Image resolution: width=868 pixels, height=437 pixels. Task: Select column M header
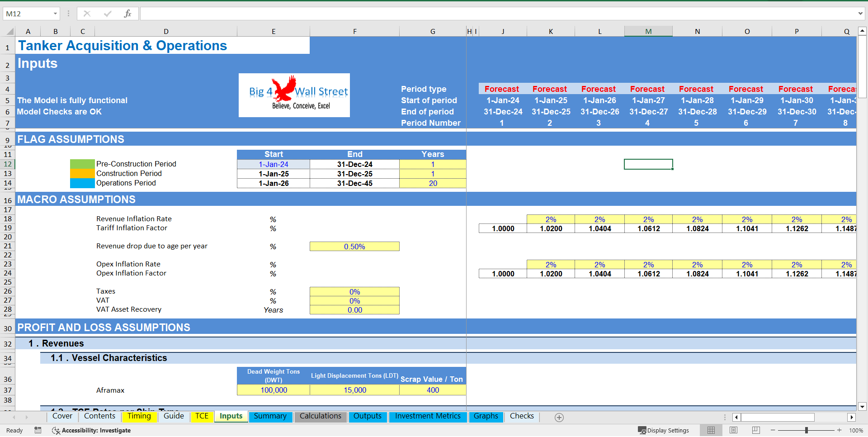click(x=648, y=31)
